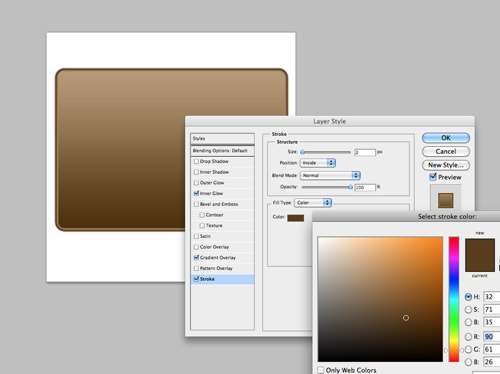Enable the Inner Shadow checkbox

pyautogui.click(x=196, y=172)
